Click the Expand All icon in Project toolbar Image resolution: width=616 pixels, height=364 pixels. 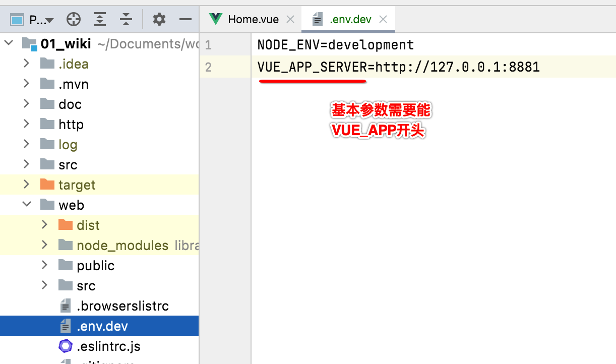100,19
